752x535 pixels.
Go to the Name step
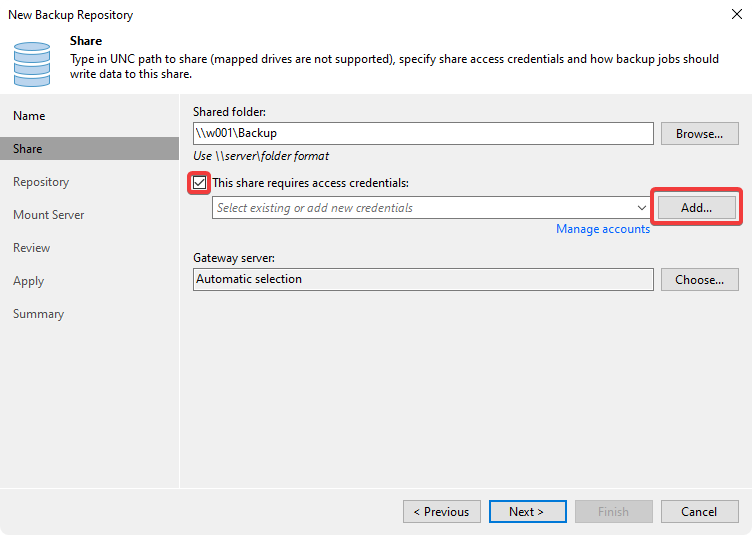pos(29,116)
